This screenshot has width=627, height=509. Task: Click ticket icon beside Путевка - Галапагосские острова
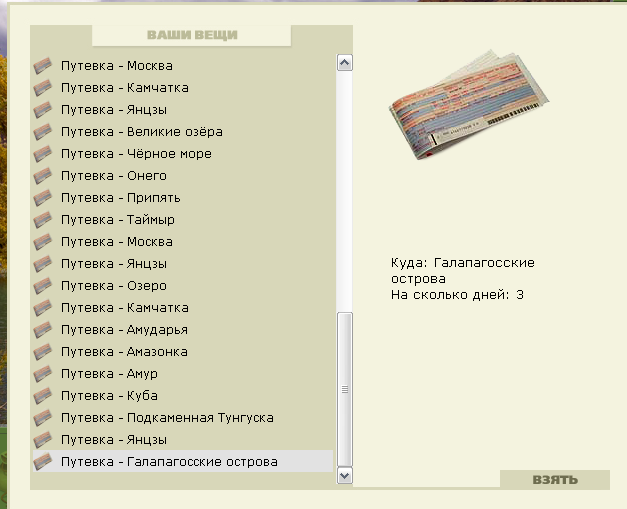[x=42, y=461]
